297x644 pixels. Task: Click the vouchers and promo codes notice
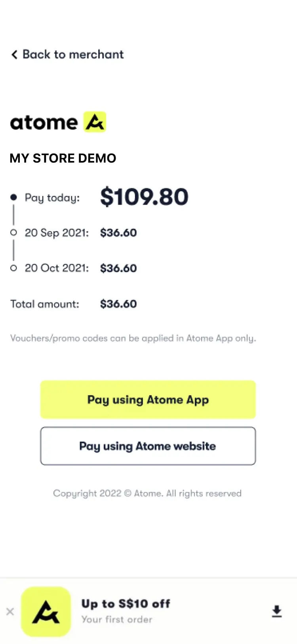[x=133, y=338]
